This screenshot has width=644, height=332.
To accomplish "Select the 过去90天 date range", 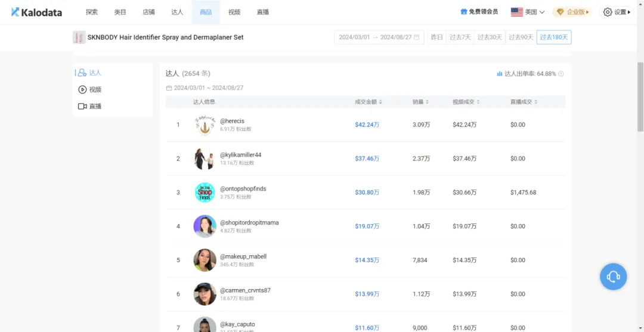I will (521, 38).
